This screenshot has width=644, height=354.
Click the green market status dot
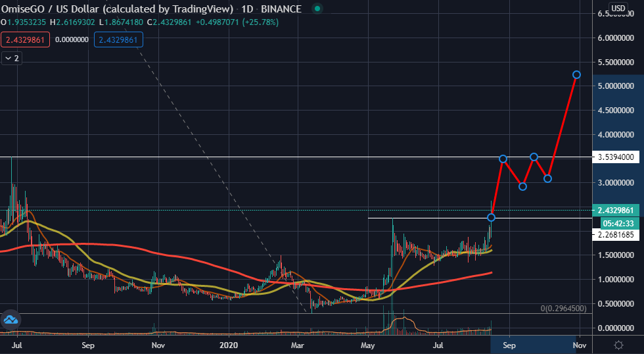[x=317, y=9]
